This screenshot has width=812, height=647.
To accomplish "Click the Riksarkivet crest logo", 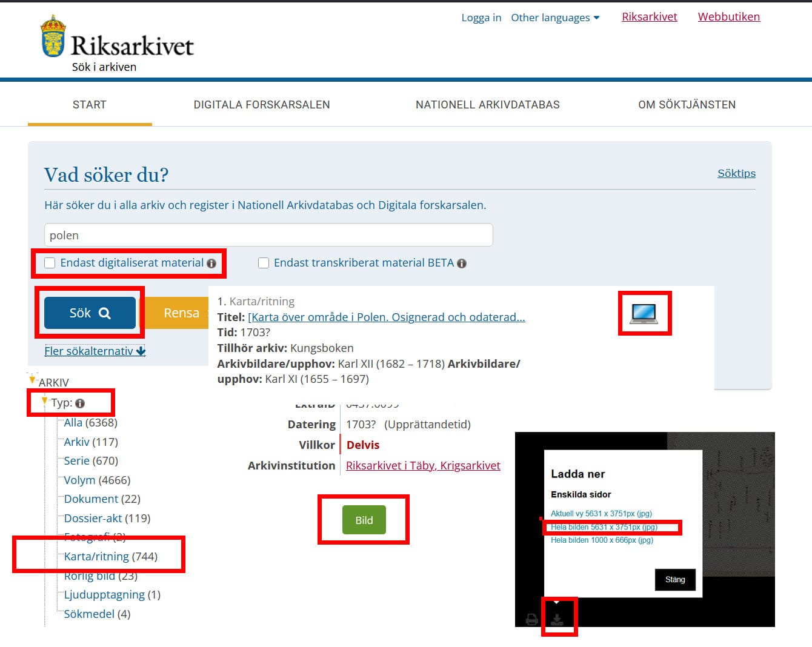I will point(53,36).
